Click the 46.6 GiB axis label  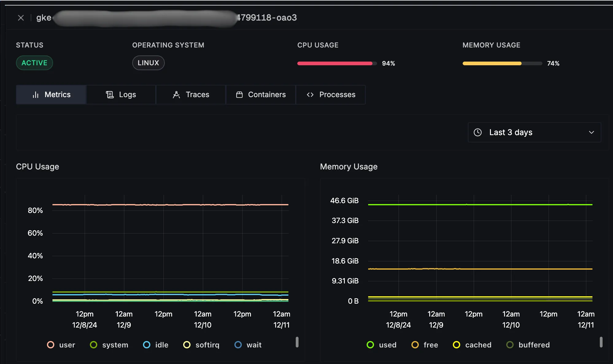click(x=344, y=201)
